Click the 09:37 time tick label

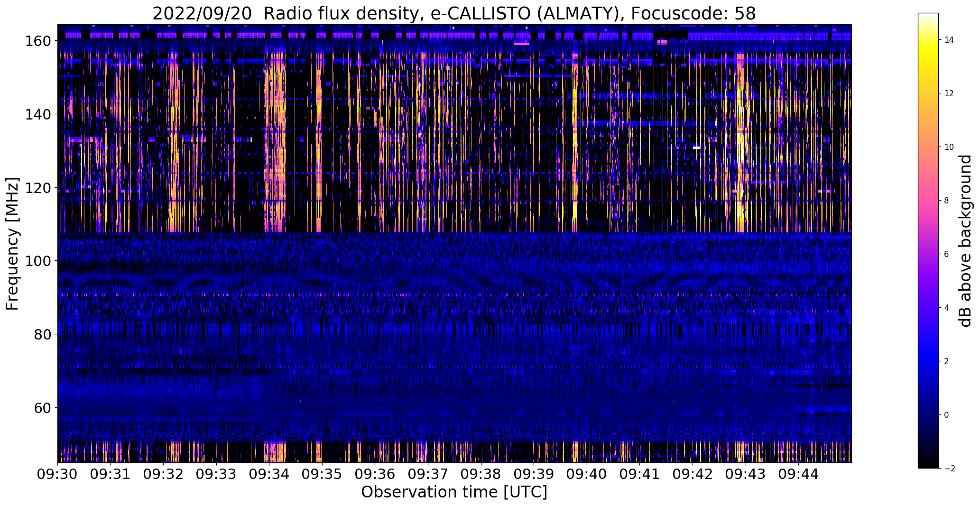click(x=428, y=475)
